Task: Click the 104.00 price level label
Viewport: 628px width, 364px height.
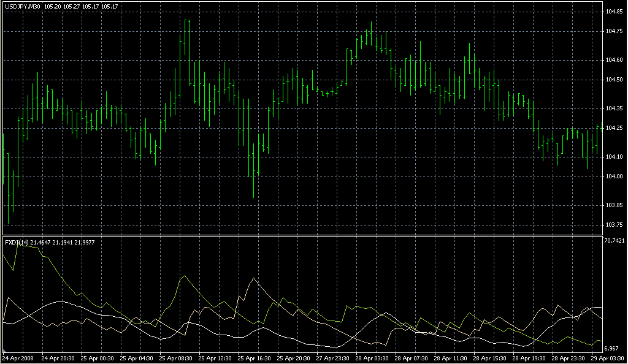Action: point(615,176)
